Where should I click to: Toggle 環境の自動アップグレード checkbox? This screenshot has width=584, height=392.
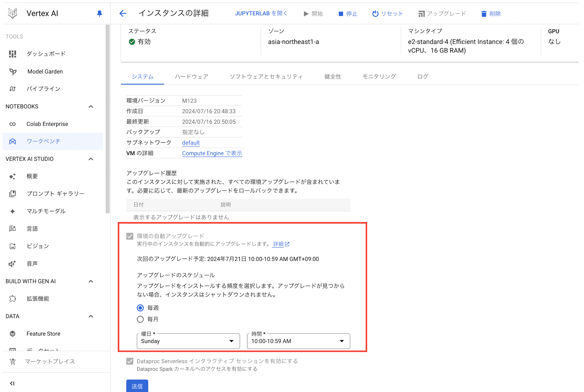point(130,236)
